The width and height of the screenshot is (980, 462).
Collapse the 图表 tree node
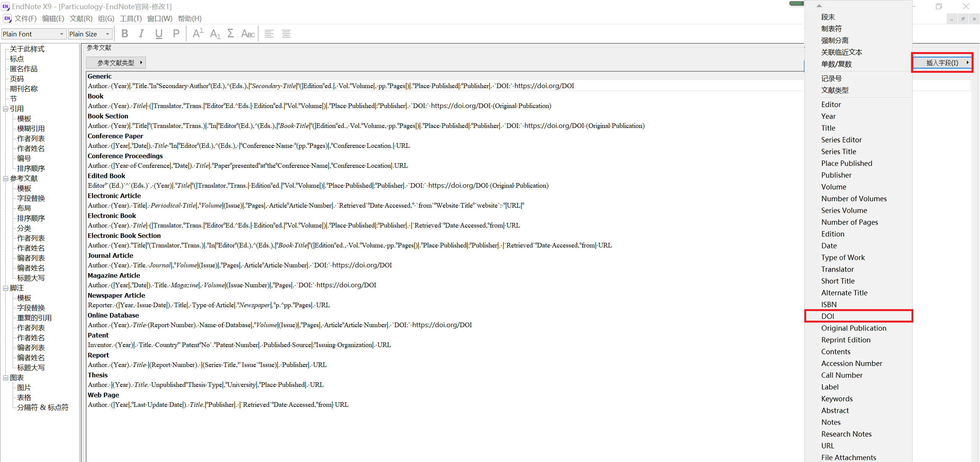[x=5, y=378]
